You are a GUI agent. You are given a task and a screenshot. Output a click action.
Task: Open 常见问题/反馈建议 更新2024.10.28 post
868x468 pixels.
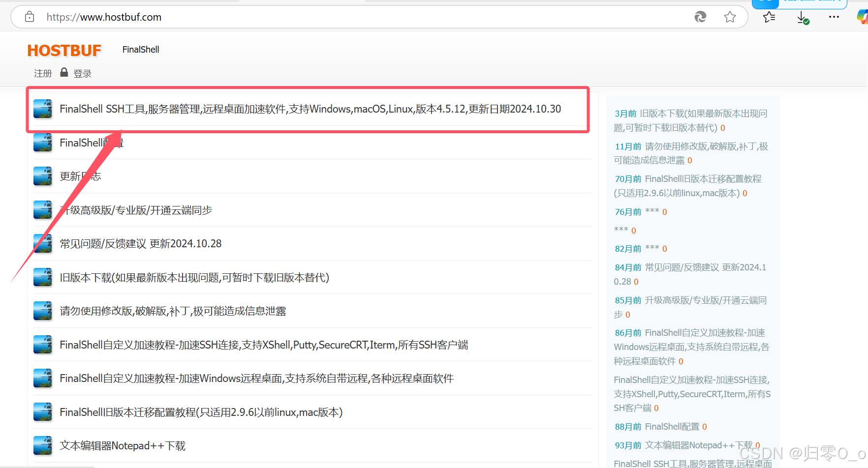[x=141, y=243]
